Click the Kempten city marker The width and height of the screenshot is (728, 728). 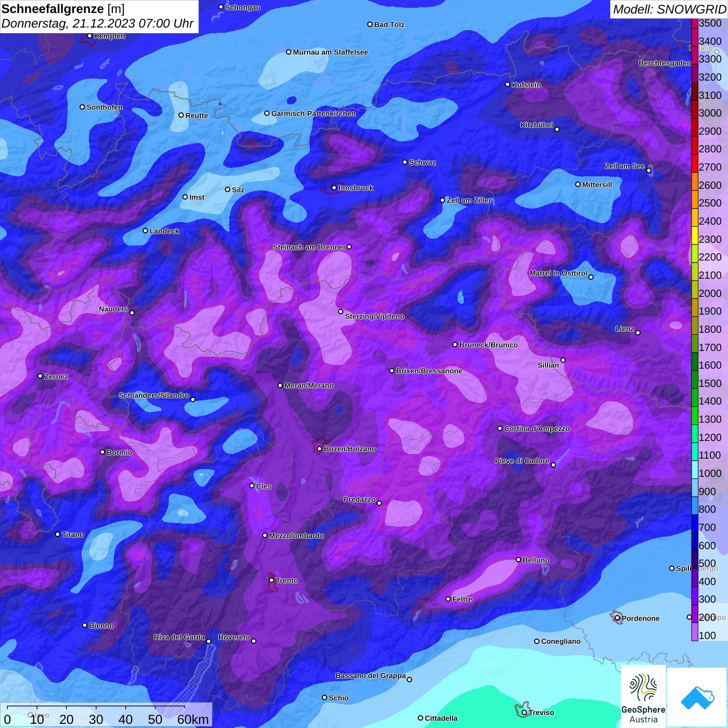coord(89,36)
